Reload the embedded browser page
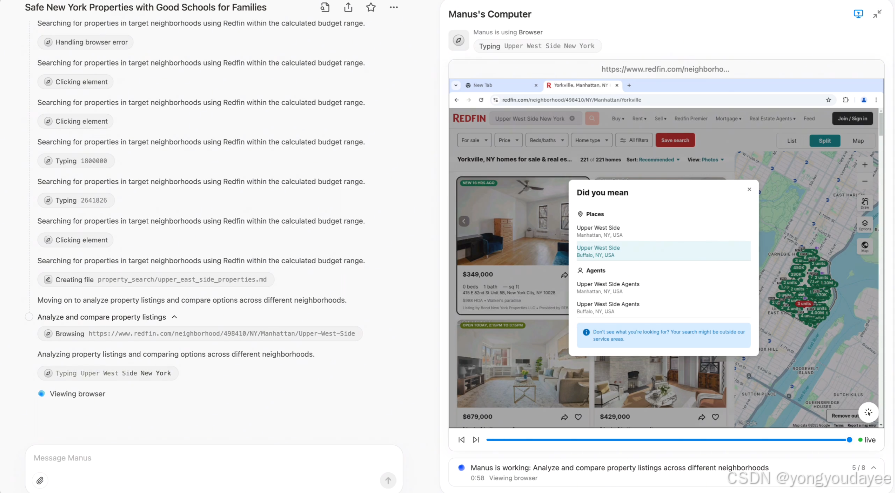This screenshot has height=493, width=895. click(x=481, y=100)
